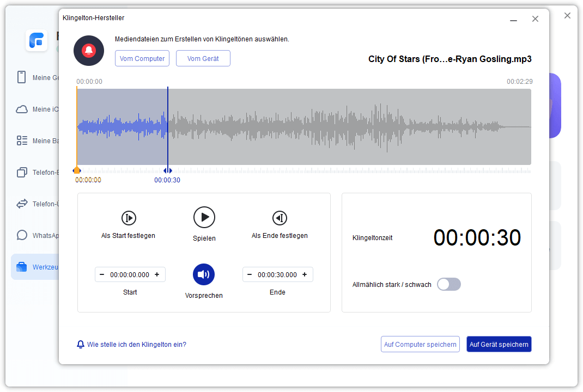Click the 'Als Start festlegen' icon

point(128,218)
